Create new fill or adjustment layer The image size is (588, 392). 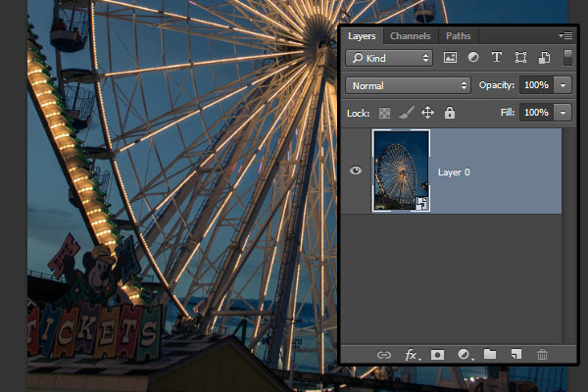point(465,355)
